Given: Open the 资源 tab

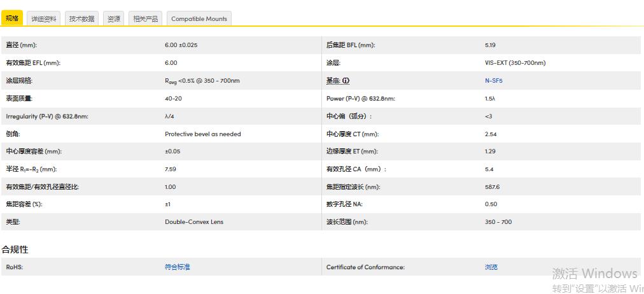Looking at the screenshot, I should pos(114,19).
